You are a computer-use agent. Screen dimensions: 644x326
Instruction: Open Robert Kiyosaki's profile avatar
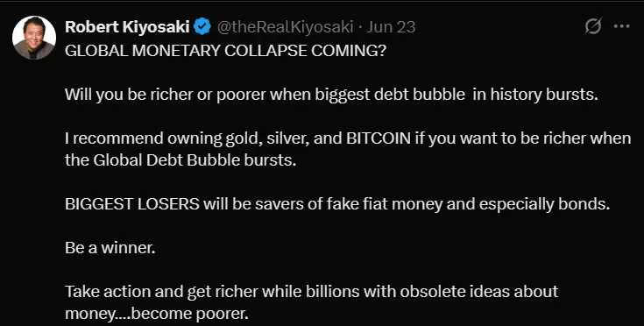(x=34, y=38)
